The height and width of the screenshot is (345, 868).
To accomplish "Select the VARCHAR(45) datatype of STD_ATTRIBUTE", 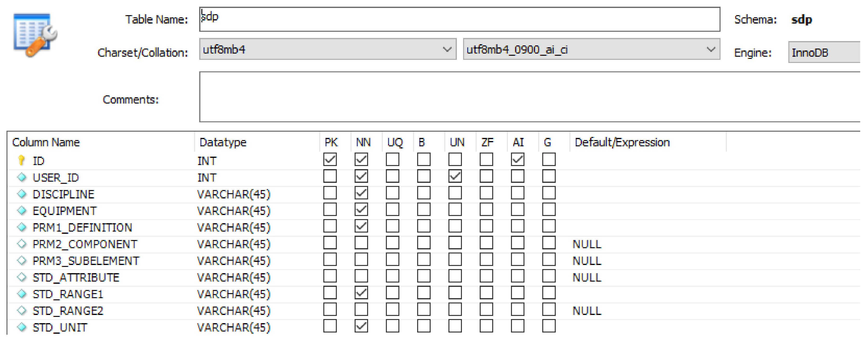I will click(234, 277).
